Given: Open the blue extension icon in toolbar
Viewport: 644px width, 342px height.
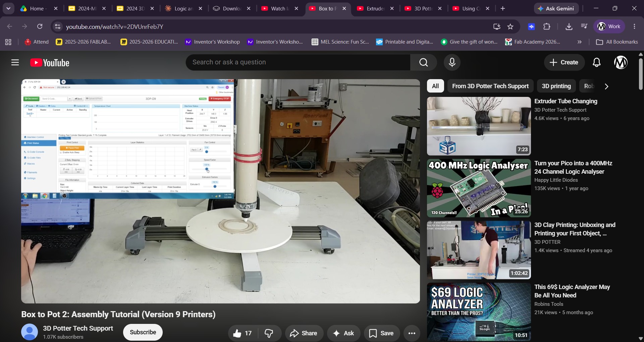Looking at the screenshot, I should 531,26.
